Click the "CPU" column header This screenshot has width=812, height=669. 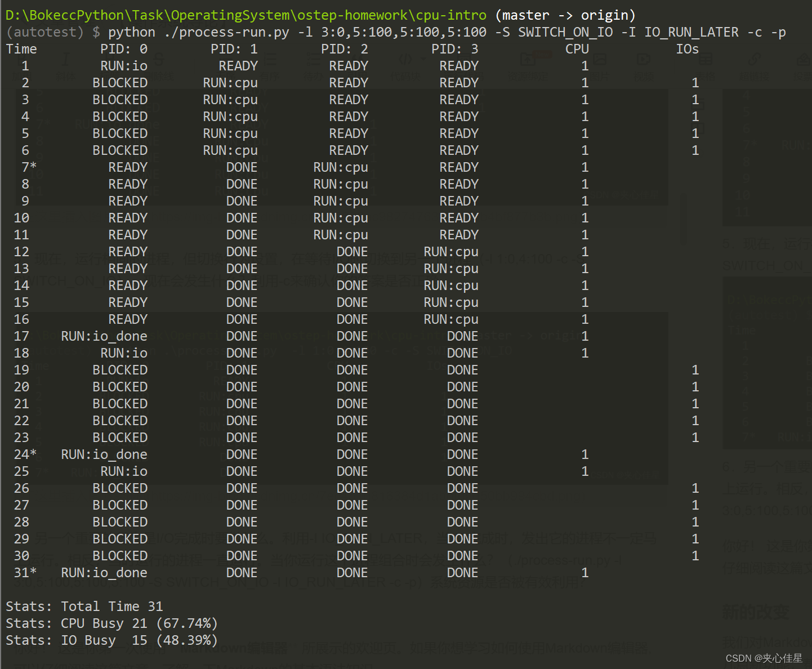click(x=577, y=49)
